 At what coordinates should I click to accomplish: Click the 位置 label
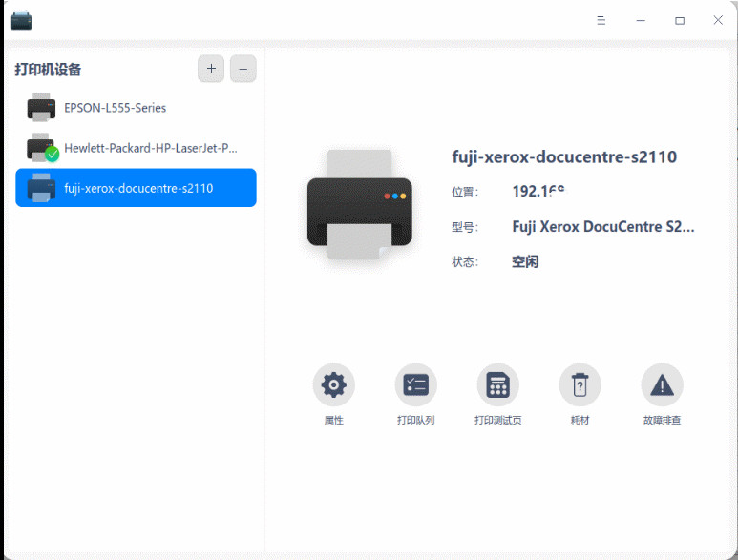(465, 192)
